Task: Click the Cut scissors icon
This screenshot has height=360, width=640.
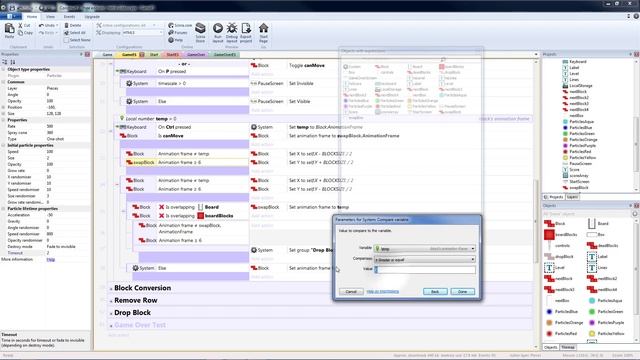Action: click(x=20, y=25)
